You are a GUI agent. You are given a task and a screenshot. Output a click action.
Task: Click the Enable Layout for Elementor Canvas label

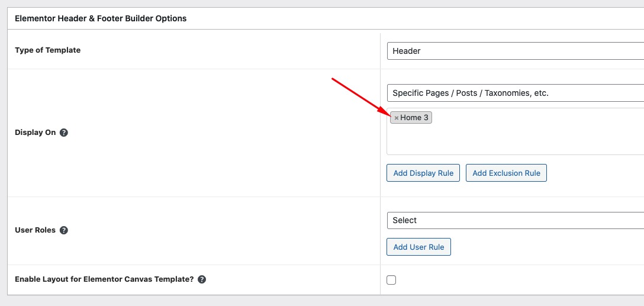point(104,279)
